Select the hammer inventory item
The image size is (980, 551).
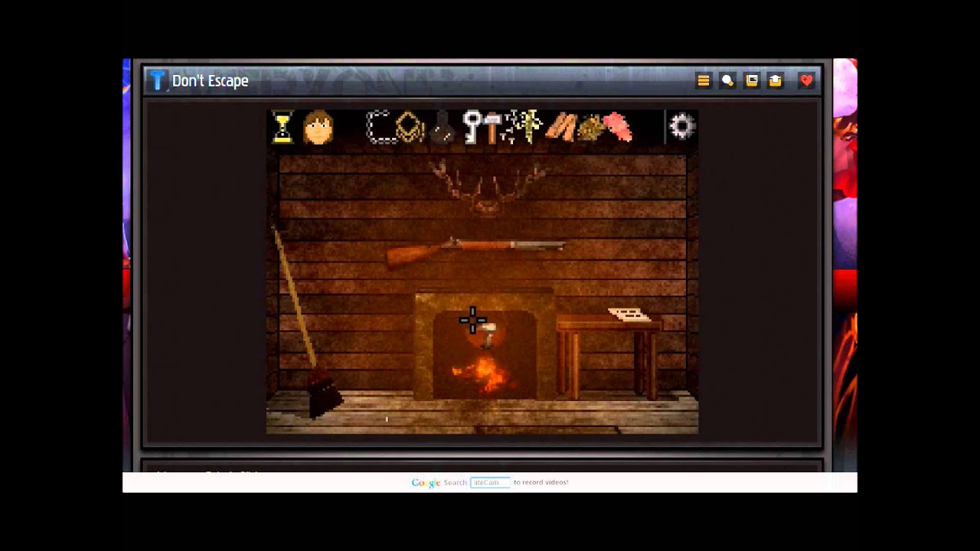point(492,128)
